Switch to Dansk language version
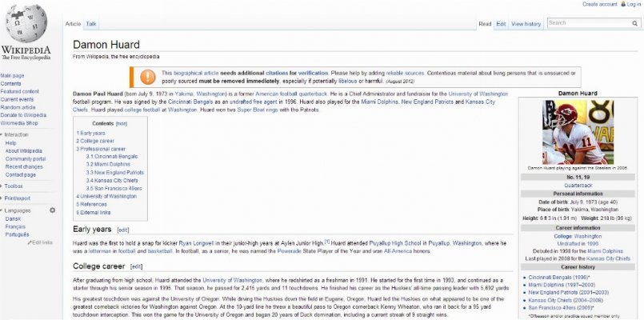Screen dimensions: 644x320 (x=13, y=219)
